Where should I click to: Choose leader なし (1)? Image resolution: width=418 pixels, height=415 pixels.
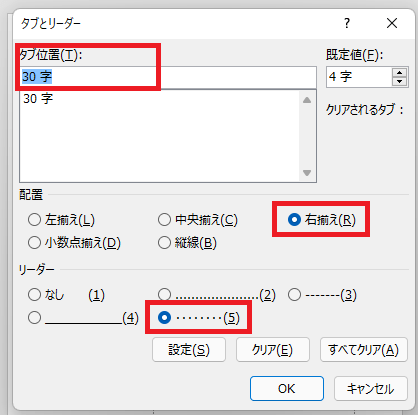66,295
